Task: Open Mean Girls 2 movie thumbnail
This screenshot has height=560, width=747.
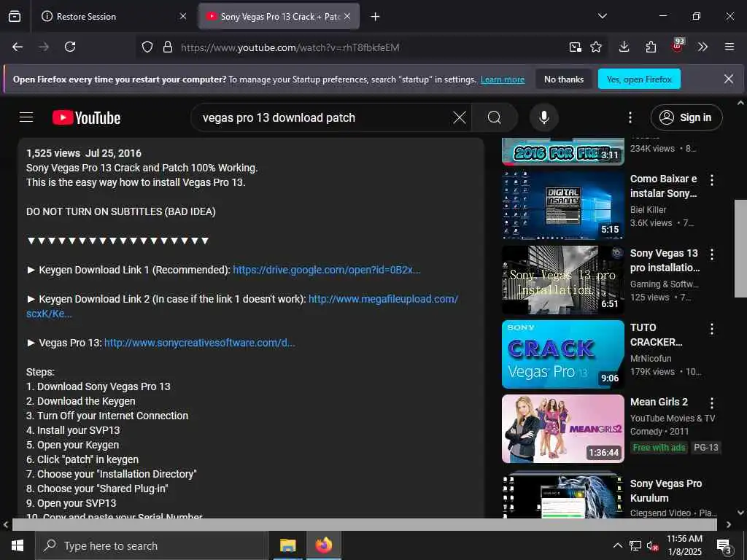Action: [562, 429]
